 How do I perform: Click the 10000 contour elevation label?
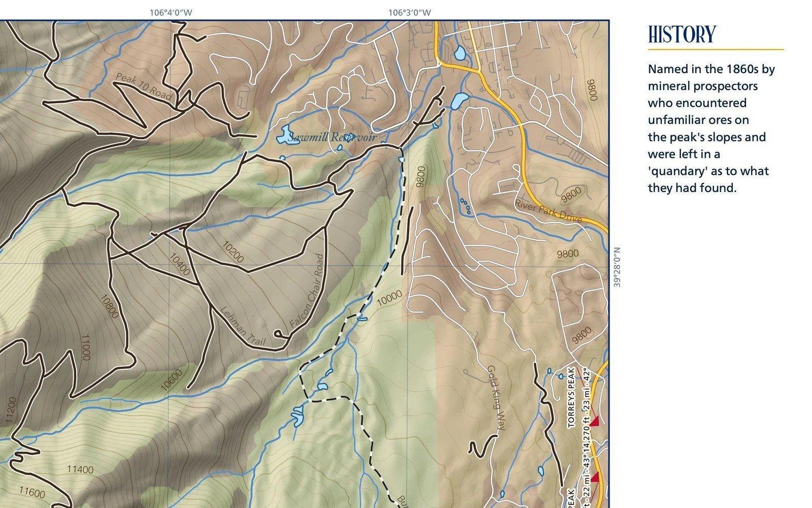point(390,298)
